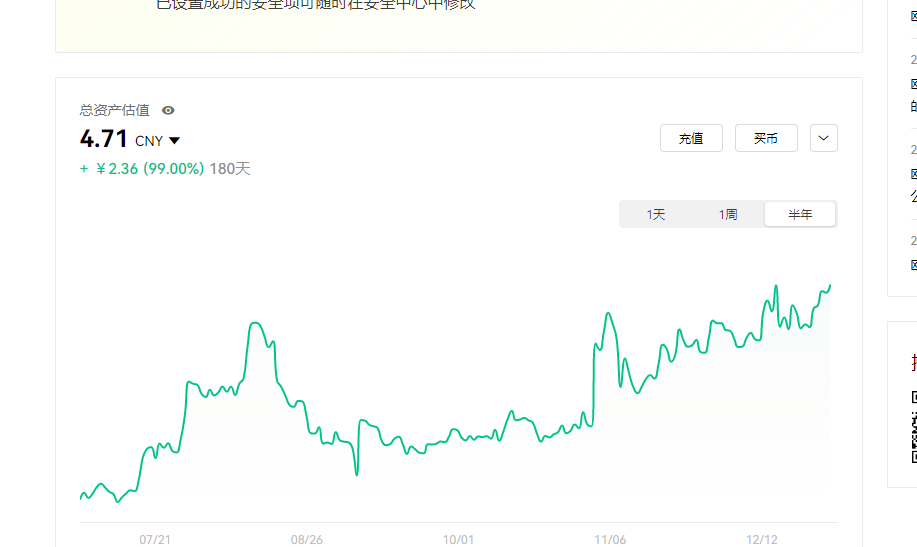This screenshot has width=917, height=547.
Task: Click the QR code in right panel
Action: pyautogui.click(x=913, y=425)
